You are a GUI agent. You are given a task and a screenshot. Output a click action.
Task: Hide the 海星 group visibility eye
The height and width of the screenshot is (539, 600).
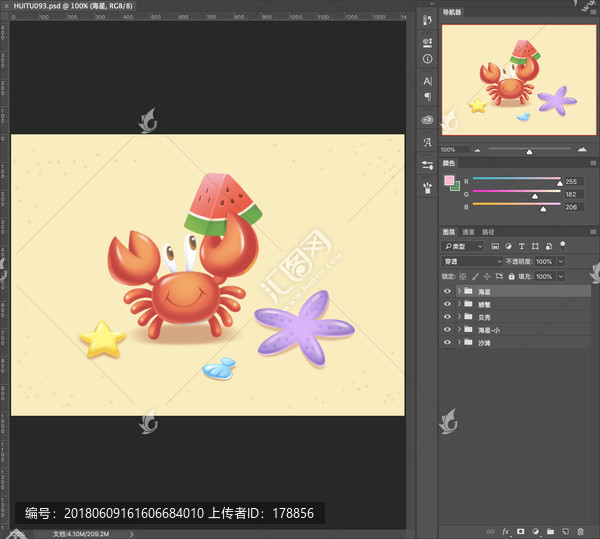[447, 291]
